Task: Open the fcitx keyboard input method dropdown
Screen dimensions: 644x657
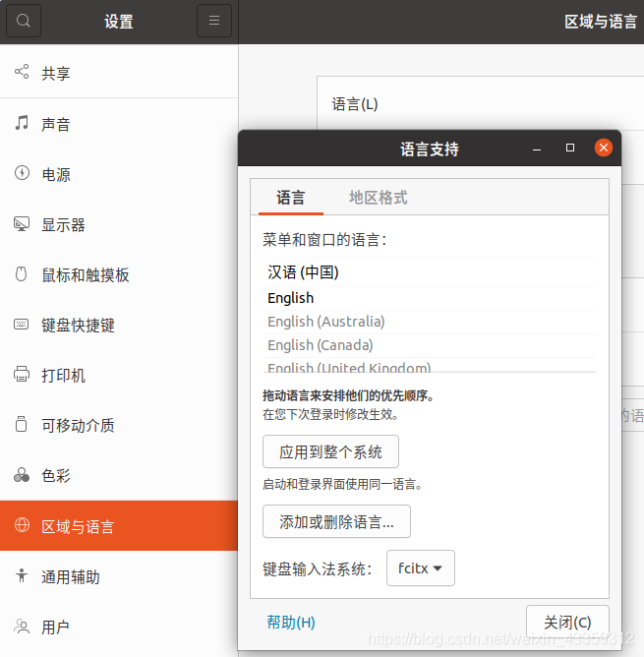Action: [420, 567]
